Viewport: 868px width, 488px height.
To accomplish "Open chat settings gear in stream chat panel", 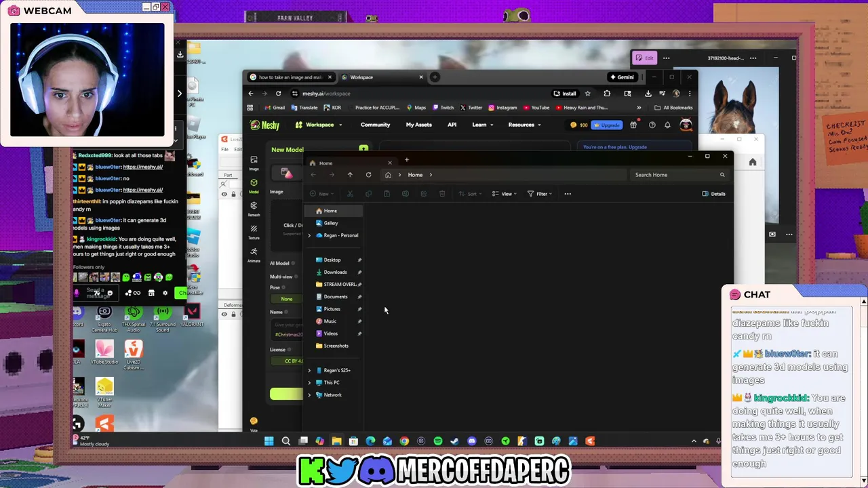I will 165,293.
